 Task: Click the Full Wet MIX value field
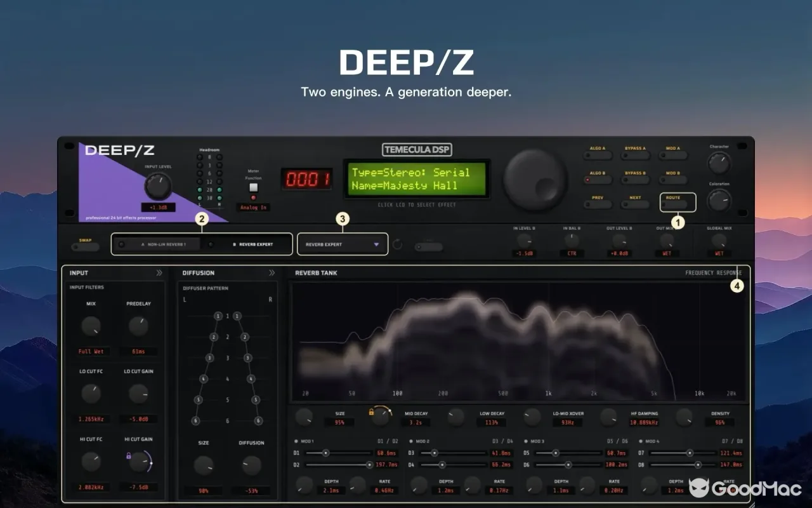point(91,351)
